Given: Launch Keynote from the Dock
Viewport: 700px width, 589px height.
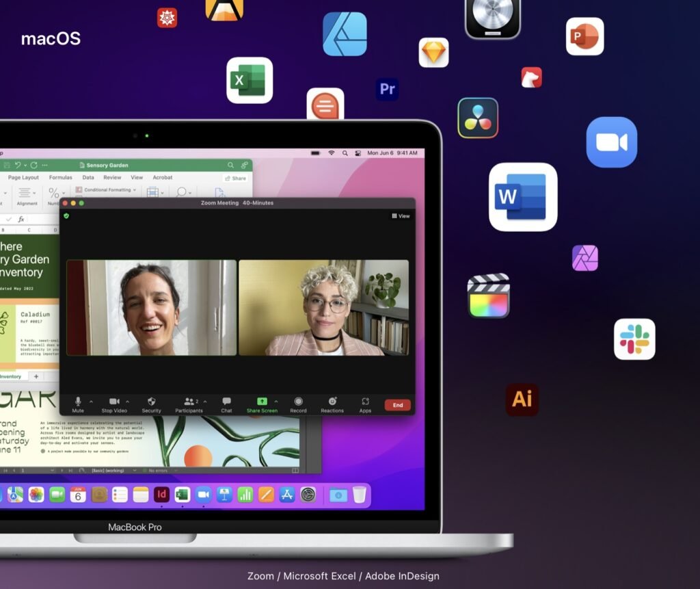Looking at the screenshot, I should tap(224, 495).
